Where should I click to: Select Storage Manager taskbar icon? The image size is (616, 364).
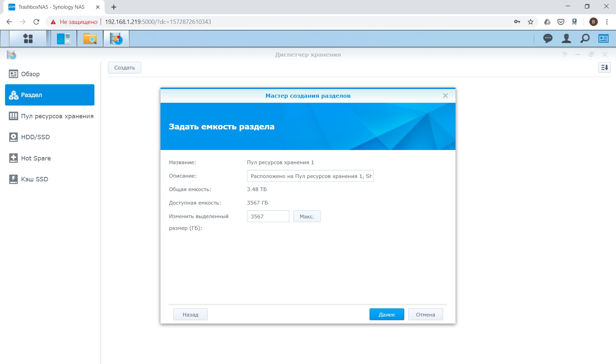[x=116, y=38]
